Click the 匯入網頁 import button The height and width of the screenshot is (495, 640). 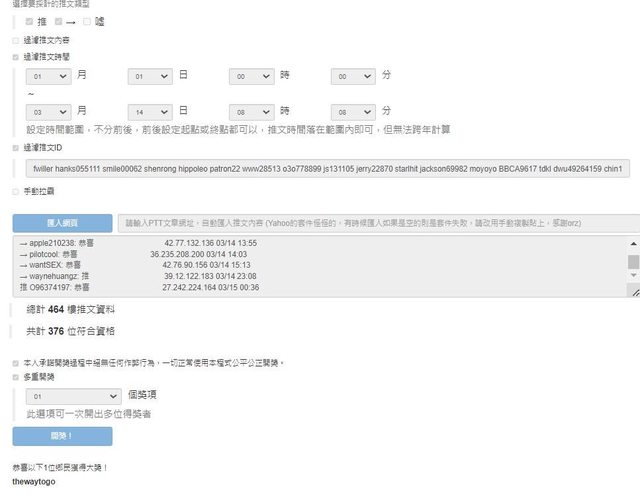click(x=62, y=223)
